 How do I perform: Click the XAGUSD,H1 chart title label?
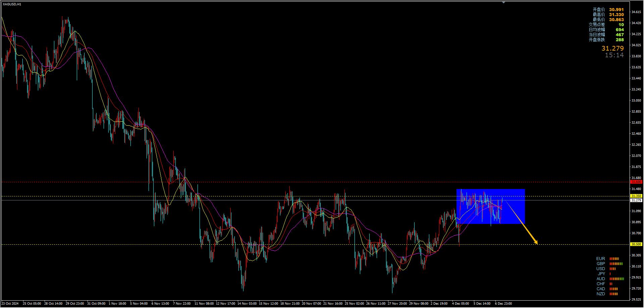pyautogui.click(x=12, y=4)
